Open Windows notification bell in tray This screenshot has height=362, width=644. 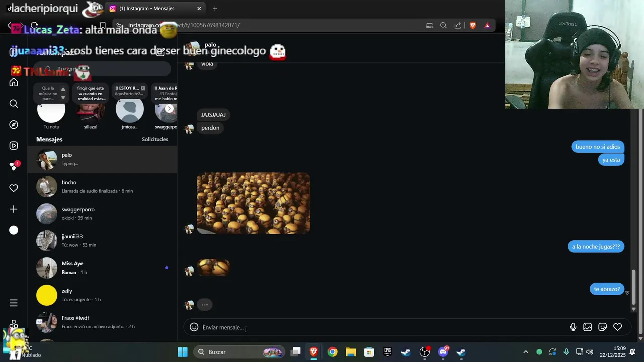coord(632,352)
